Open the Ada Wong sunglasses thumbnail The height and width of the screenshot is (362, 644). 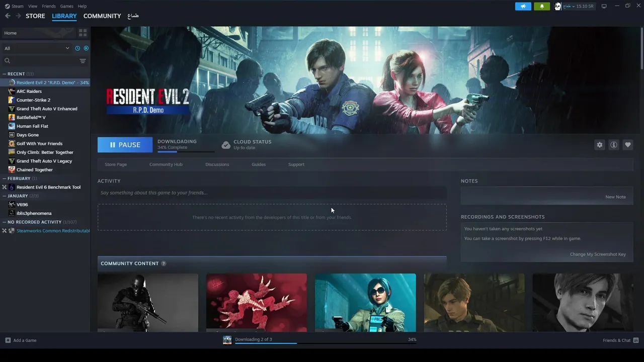pos(365,303)
